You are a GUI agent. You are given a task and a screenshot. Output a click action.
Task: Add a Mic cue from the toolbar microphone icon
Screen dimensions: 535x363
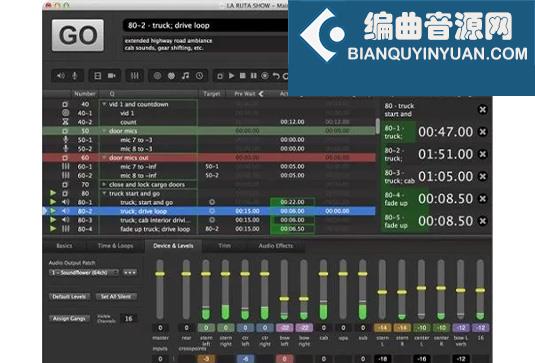(x=75, y=76)
